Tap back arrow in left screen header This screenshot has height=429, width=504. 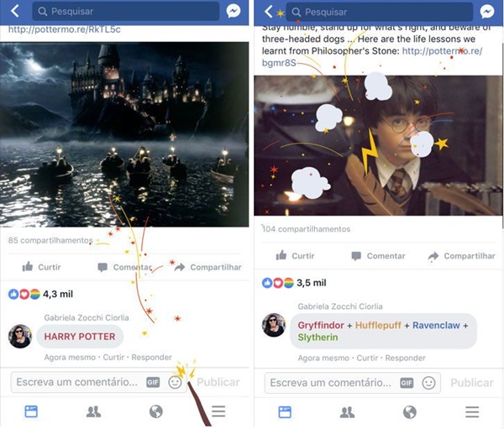click(15, 11)
